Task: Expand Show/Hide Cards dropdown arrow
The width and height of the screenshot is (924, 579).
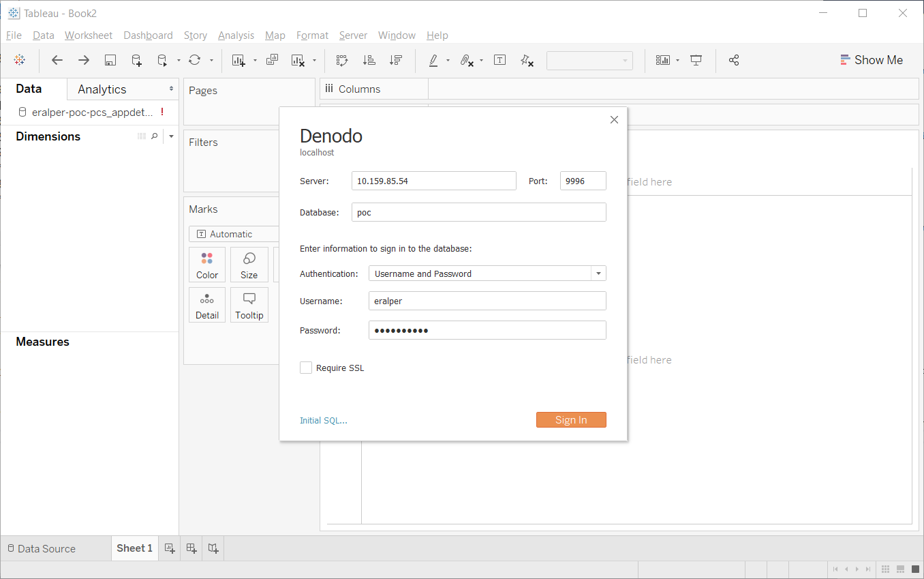Action: click(677, 60)
